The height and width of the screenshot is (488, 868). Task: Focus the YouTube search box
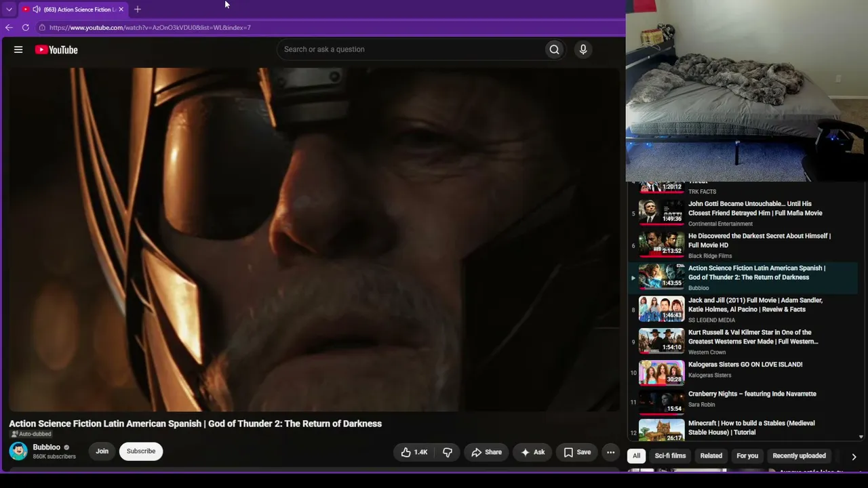411,49
